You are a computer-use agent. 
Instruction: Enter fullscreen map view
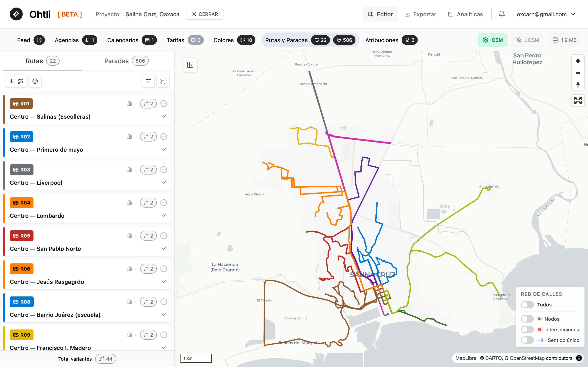click(578, 101)
